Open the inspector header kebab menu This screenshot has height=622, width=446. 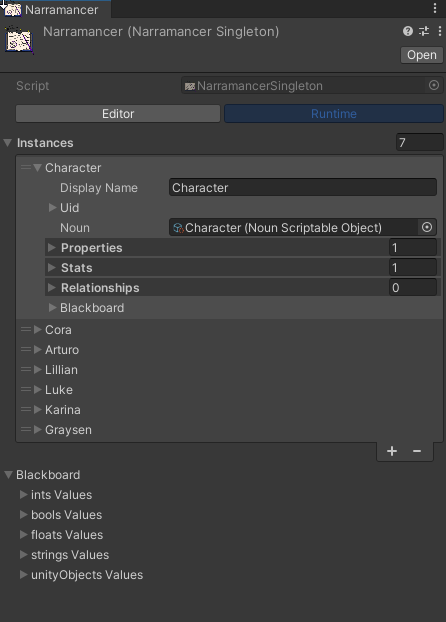point(440,31)
